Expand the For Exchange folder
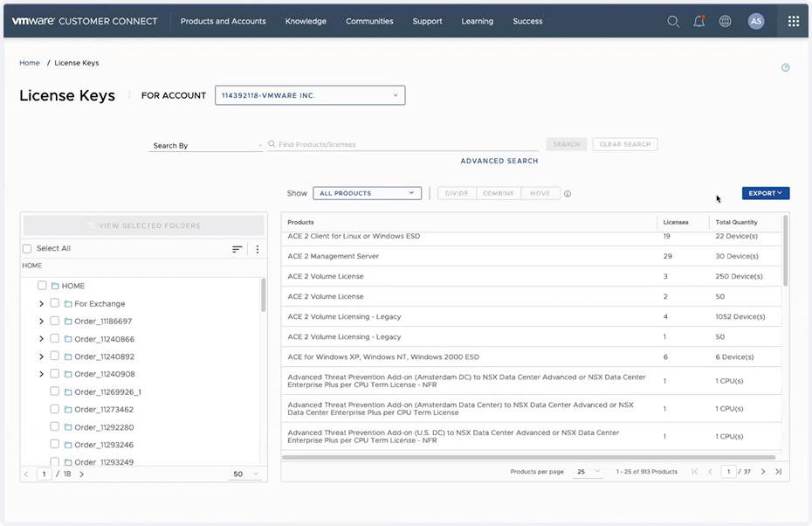The image size is (812, 526). pos(41,304)
